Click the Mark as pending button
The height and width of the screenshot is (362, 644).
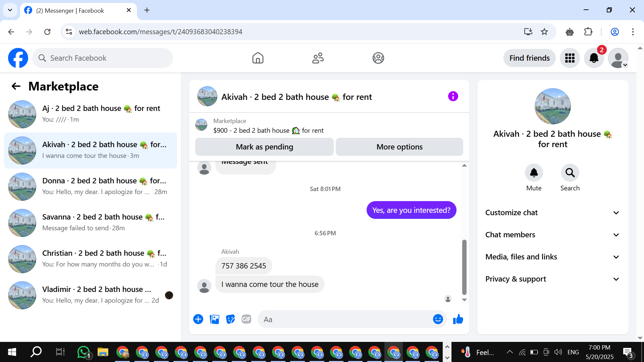pyautogui.click(x=264, y=147)
